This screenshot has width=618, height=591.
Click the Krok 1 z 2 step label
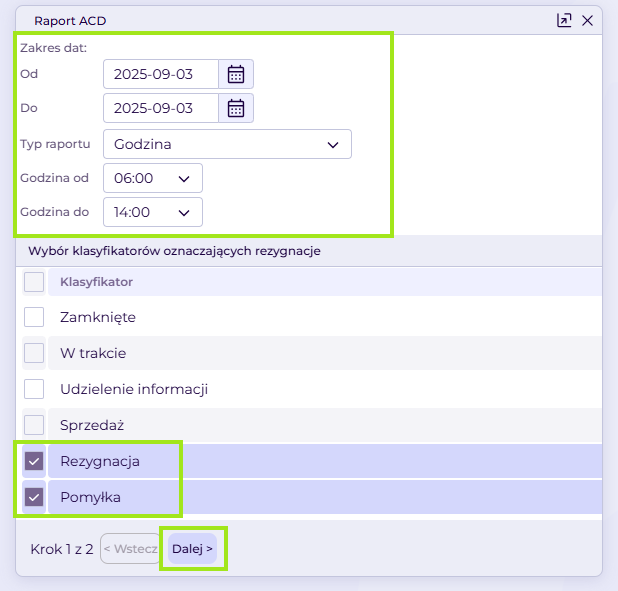click(x=62, y=549)
